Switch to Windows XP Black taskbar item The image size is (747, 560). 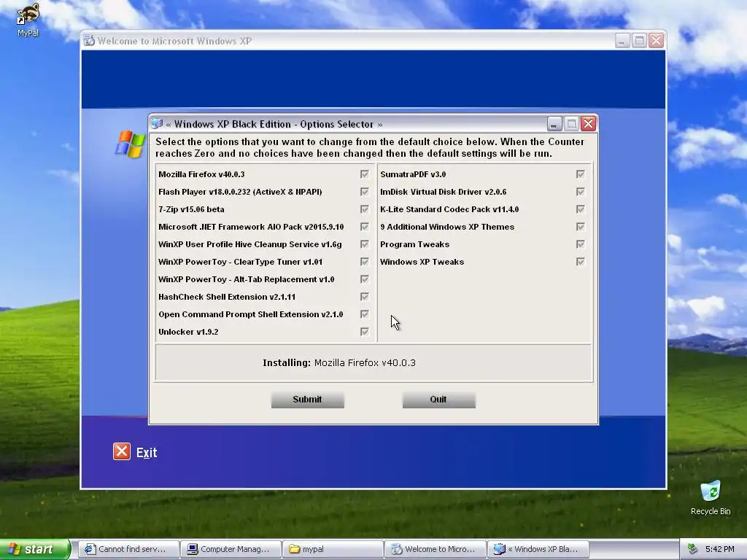[x=538, y=549]
